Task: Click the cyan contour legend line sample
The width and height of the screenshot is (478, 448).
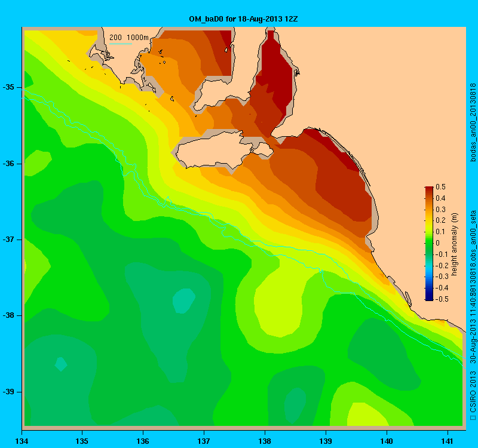Action: tap(121, 44)
